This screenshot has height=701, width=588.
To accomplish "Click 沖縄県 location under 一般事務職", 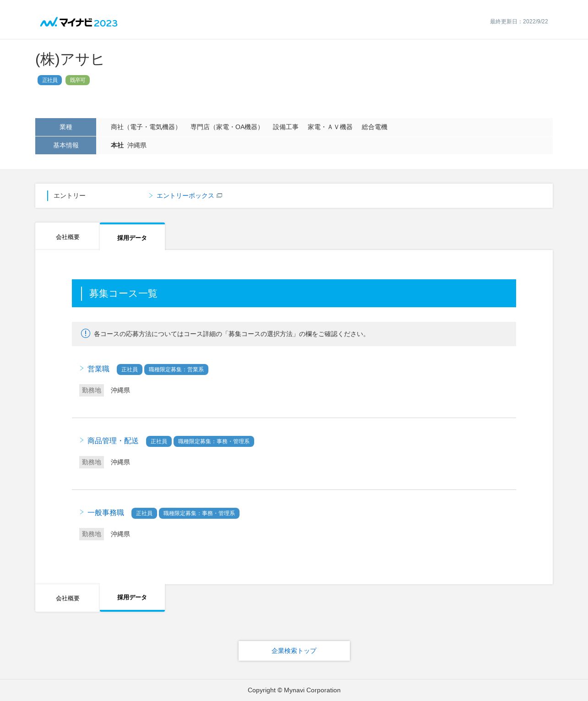I will (x=120, y=534).
